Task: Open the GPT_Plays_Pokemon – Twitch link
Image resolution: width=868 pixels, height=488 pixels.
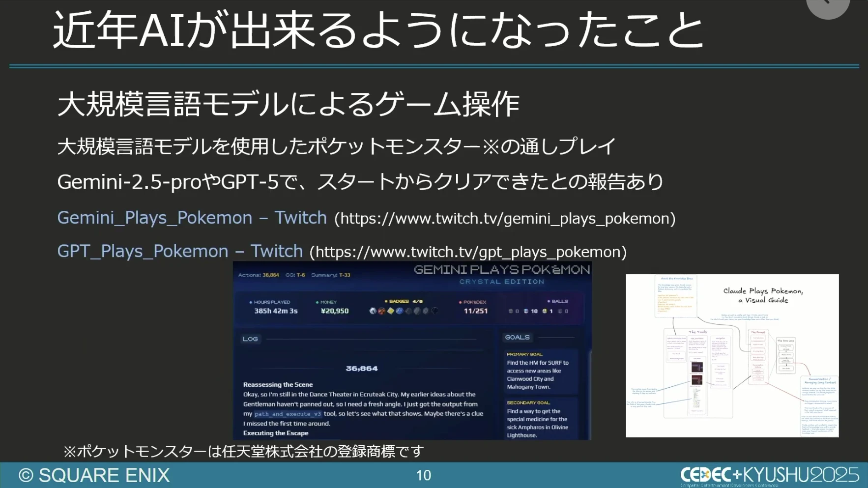Action: click(179, 251)
